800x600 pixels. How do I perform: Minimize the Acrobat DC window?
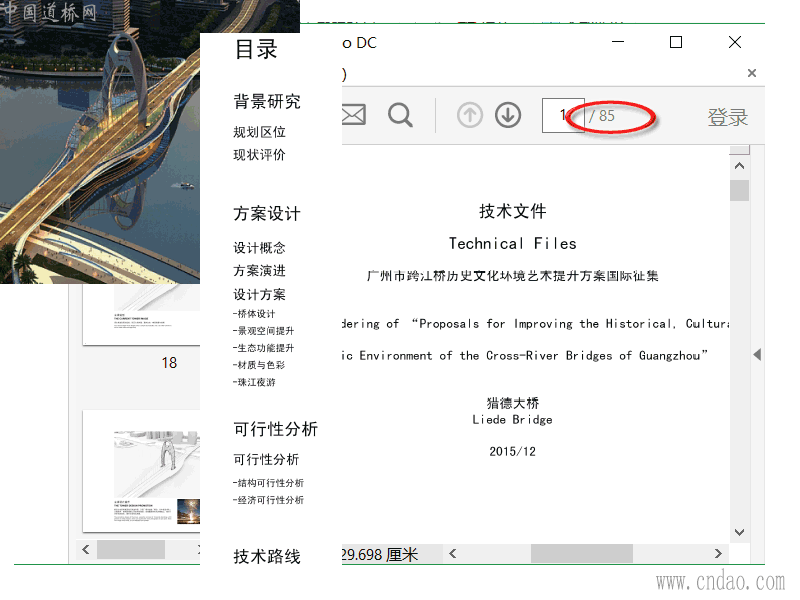(618, 42)
